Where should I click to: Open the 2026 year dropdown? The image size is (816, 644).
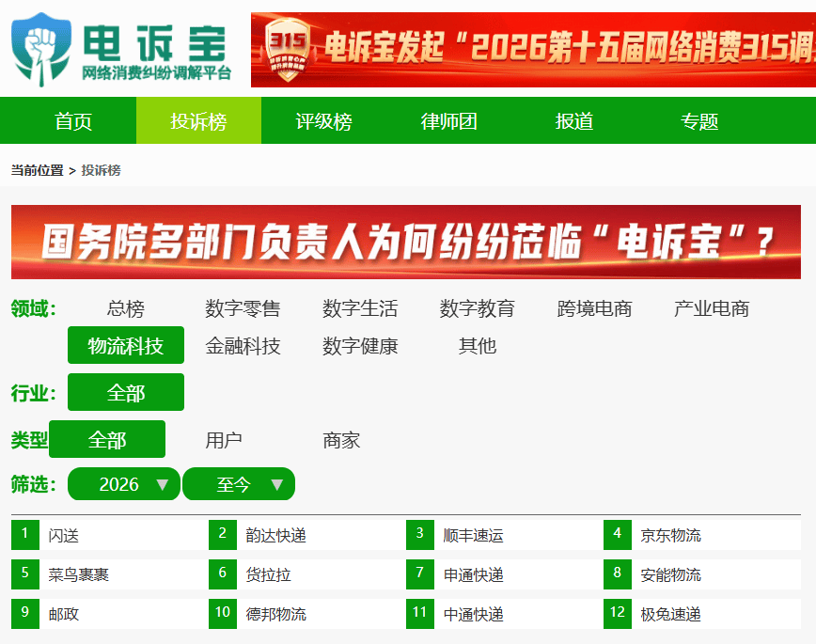[x=124, y=484]
